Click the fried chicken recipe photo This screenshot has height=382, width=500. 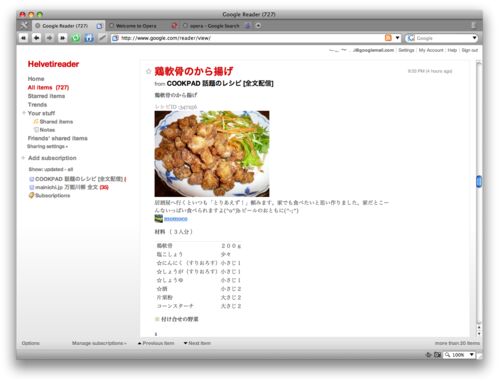click(212, 154)
